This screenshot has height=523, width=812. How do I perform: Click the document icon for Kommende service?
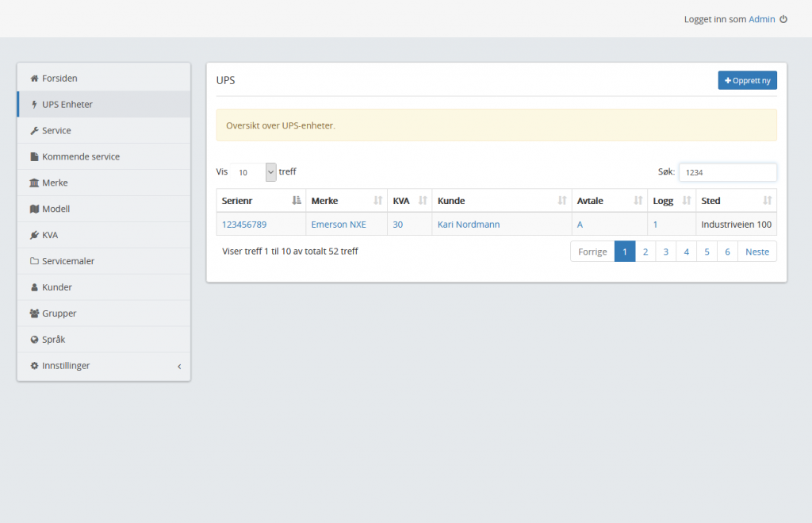(34, 157)
